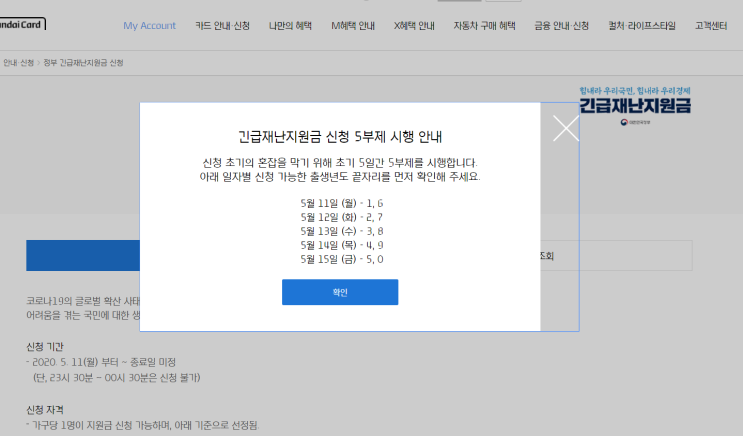This screenshot has width=743, height=436.
Task: Click the popup sentence 아래 일자별 신청 가능한 출생년도
Action: point(340,177)
